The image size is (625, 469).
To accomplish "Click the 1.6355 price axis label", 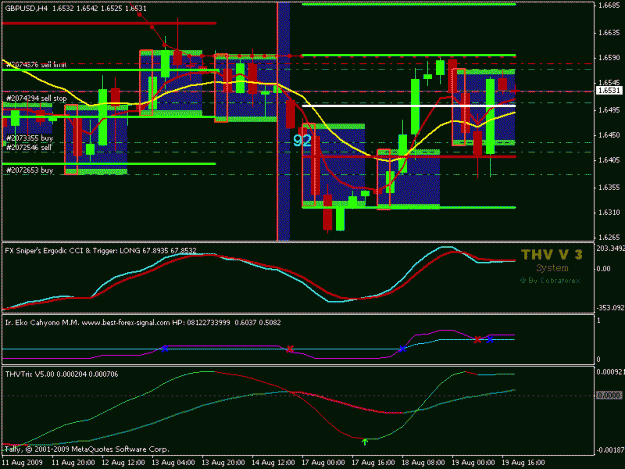I will pyautogui.click(x=609, y=187).
